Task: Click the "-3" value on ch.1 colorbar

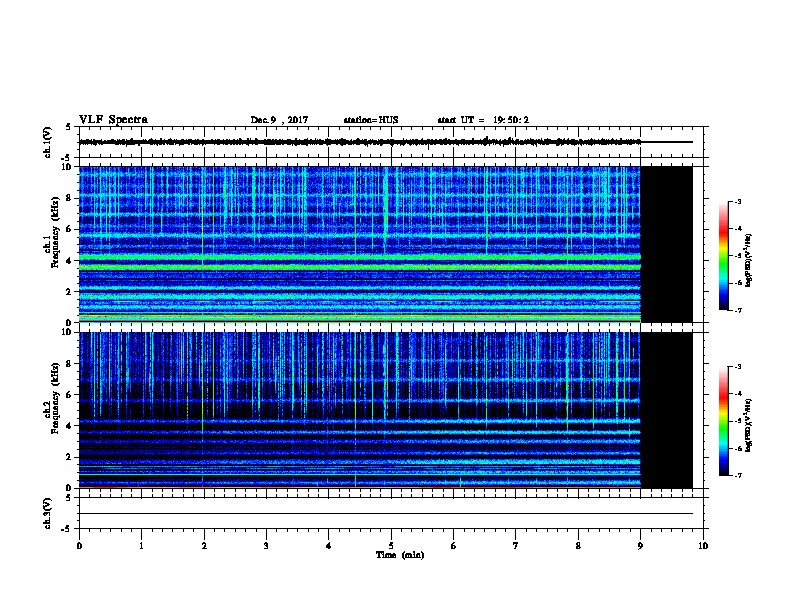Action: (737, 201)
